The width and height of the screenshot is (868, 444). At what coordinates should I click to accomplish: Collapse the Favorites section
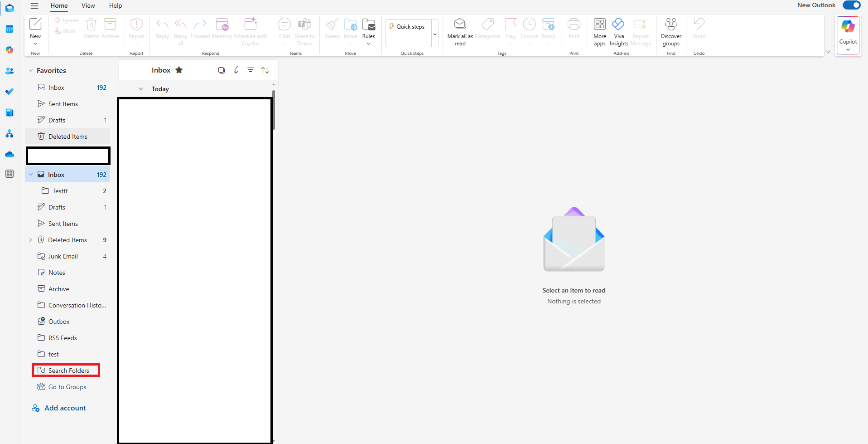coord(30,70)
